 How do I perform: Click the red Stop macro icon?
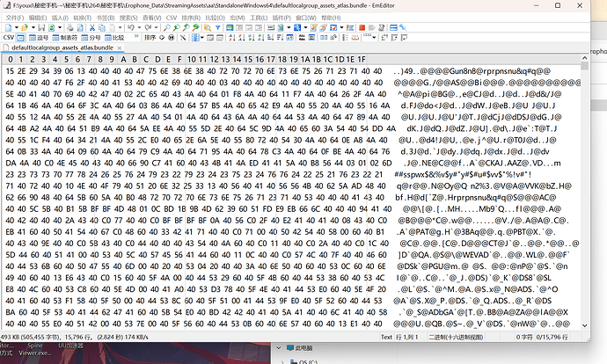tap(362, 27)
